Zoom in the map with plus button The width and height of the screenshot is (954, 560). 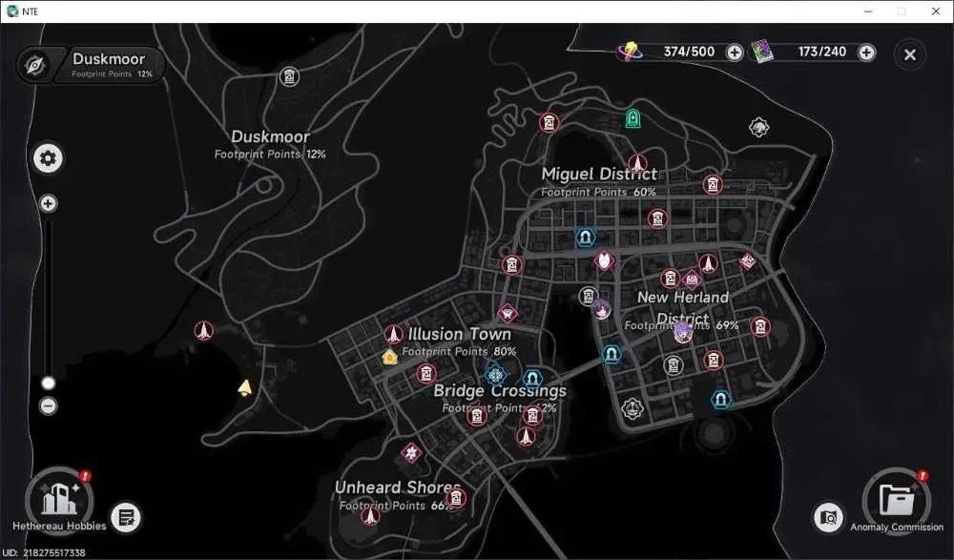pyautogui.click(x=48, y=203)
